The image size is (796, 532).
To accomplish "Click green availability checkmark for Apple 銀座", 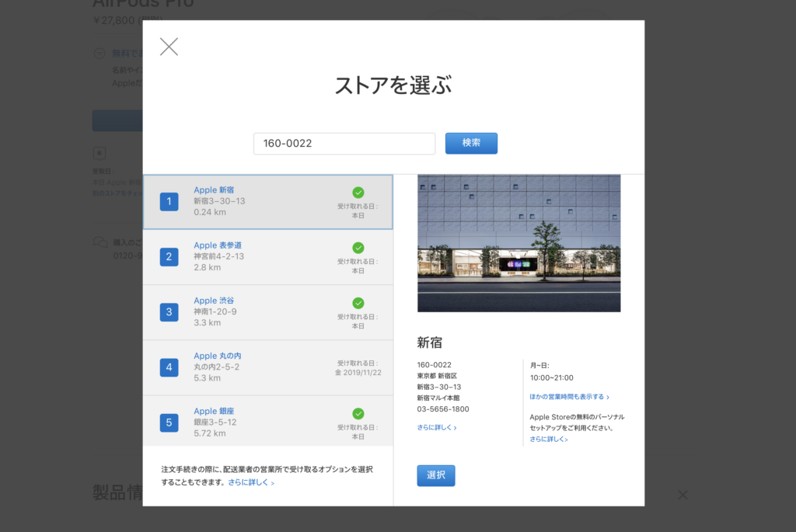I will [x=358, y=414].
